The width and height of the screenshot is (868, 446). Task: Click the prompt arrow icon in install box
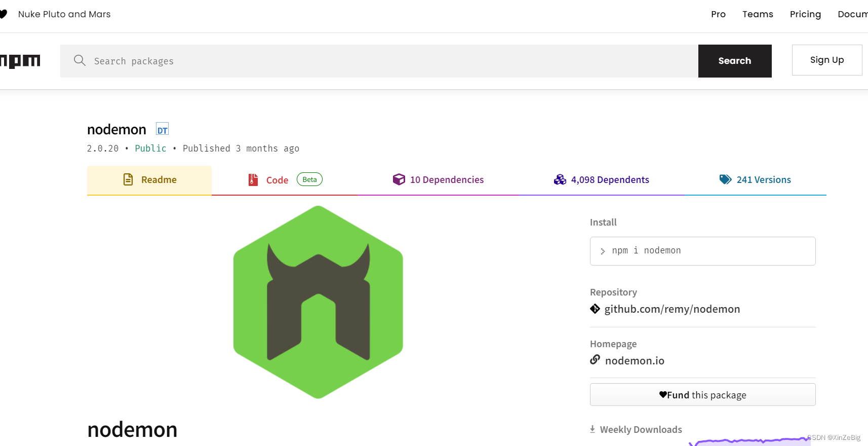[x=603, y=251]
